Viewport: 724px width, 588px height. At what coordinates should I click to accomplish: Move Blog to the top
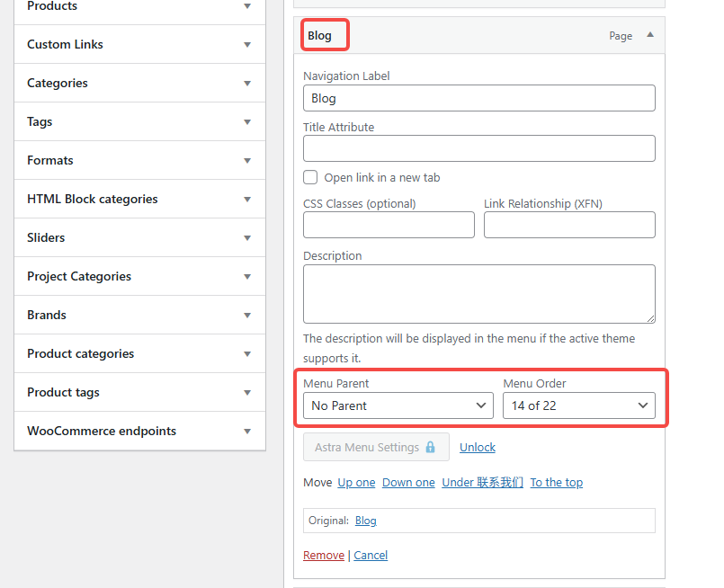pyautogui.click(x=556, y=482)
